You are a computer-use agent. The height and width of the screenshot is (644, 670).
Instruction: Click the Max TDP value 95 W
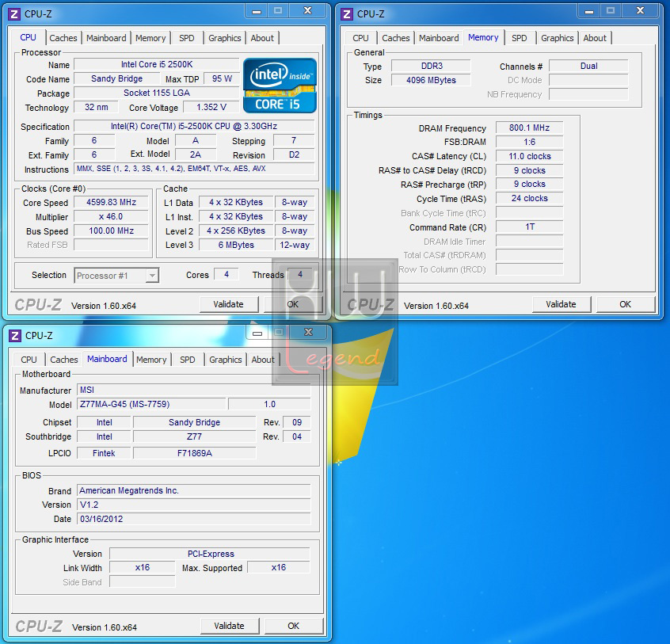(222, 78)
